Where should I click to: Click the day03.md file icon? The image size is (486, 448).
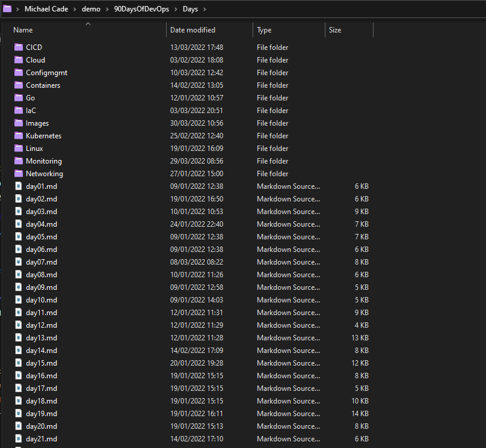coord(19,212)
